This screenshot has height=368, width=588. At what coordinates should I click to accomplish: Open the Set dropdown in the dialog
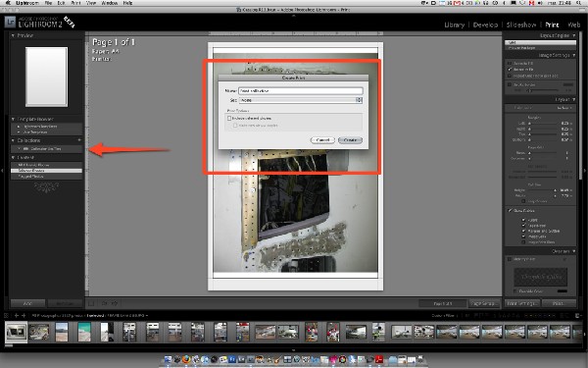coord(301,100)
